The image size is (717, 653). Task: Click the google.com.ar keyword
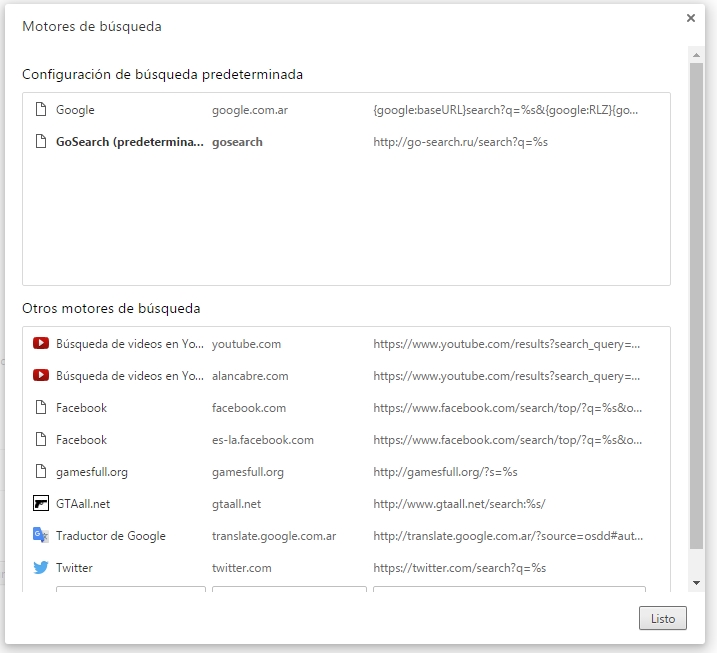(x=250, y=110)
